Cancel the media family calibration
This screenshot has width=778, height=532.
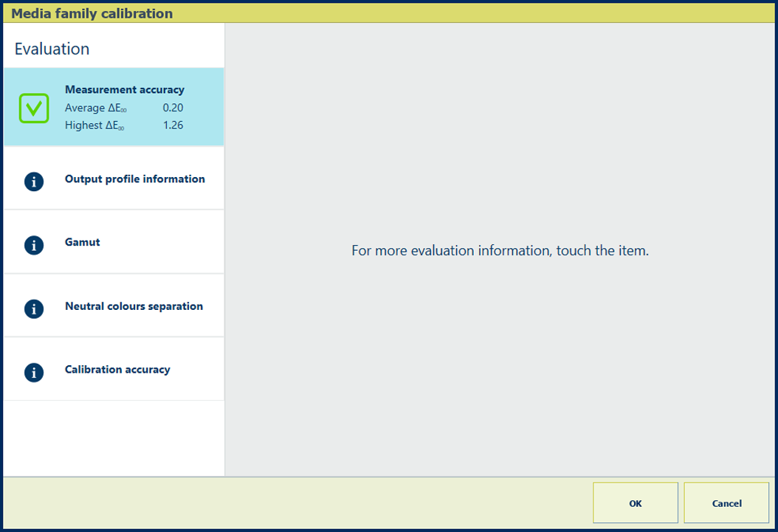pos(726,503)
